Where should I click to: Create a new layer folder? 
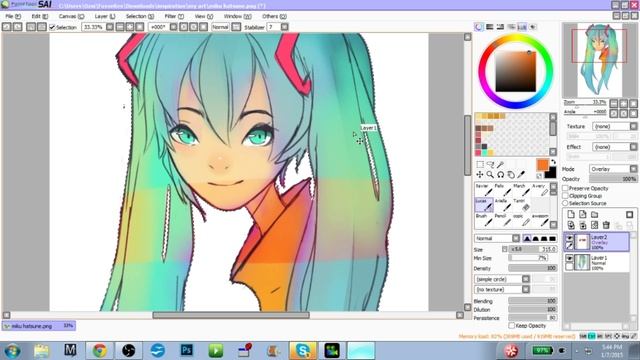[594, 214]
